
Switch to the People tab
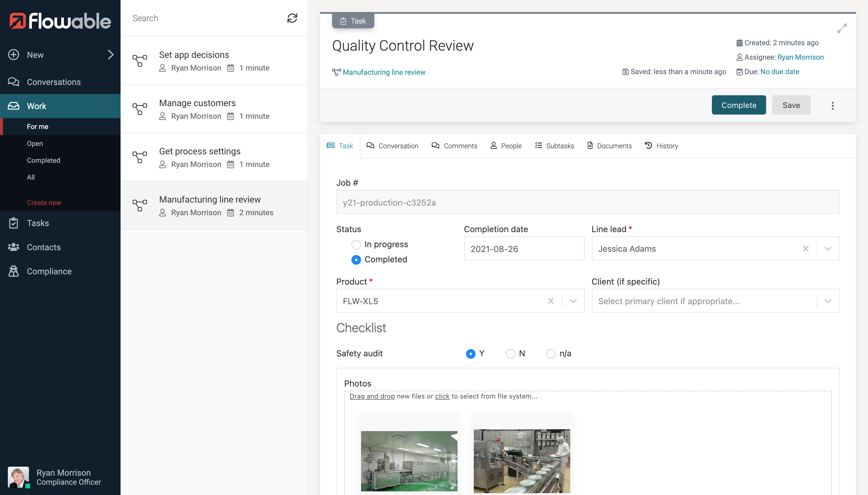[506, 146]
